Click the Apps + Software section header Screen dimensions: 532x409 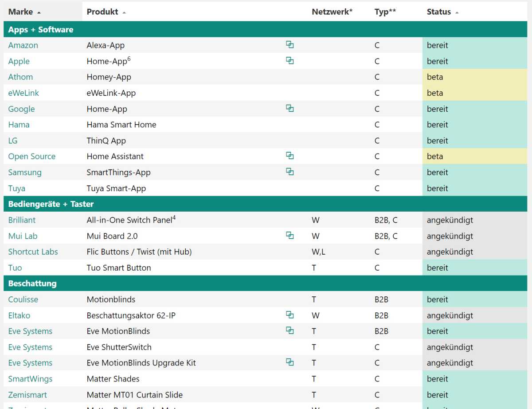pyautogui.click(x=266, y=29)
